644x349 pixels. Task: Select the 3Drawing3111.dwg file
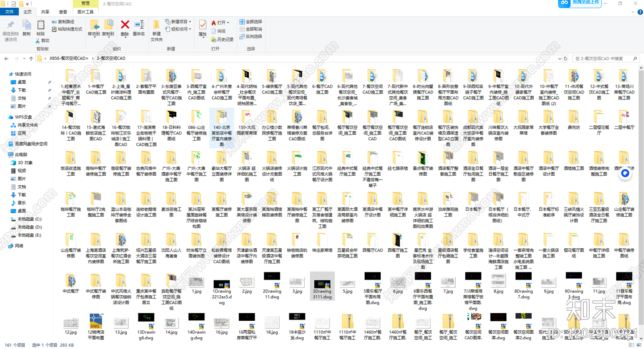322,286
